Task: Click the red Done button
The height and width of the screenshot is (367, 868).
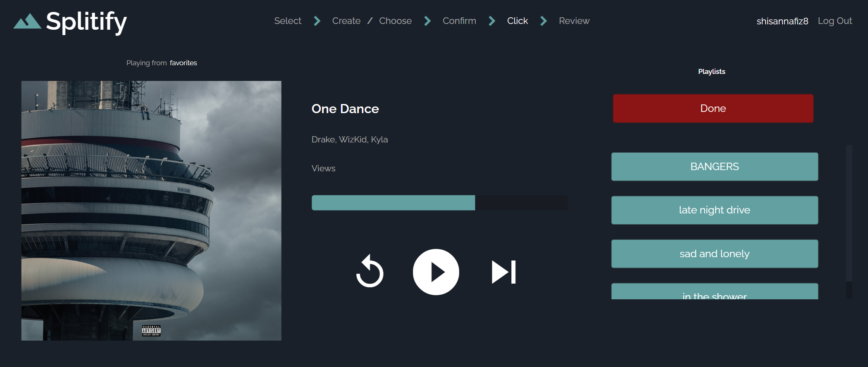Action: tap(713, 108)
